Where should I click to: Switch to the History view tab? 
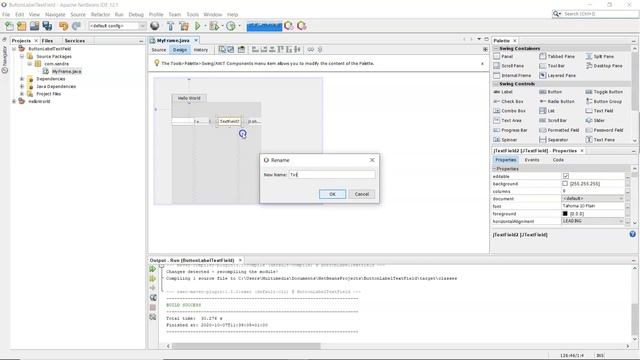201,50
